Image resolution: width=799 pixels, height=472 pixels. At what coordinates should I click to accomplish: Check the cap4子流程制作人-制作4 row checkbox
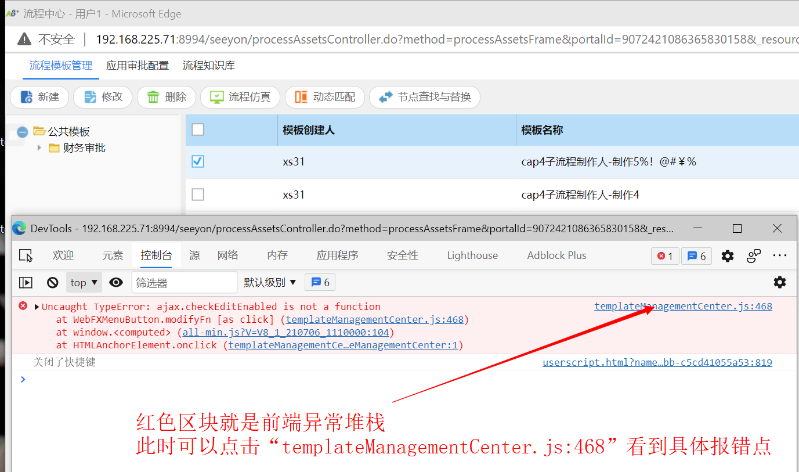198,194
